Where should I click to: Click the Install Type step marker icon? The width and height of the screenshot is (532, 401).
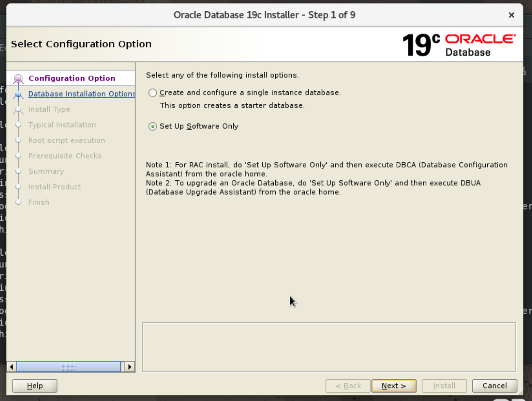coord(18,110)
